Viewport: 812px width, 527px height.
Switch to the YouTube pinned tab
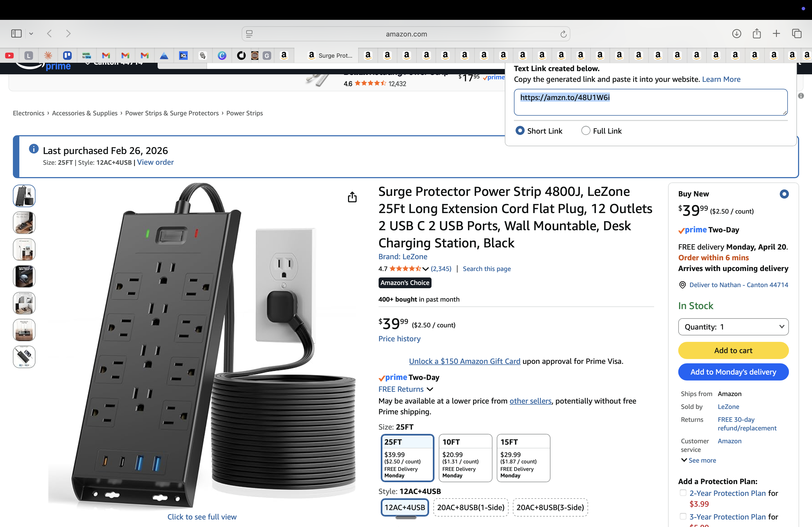pyautogui.click(x=9, y=55)
